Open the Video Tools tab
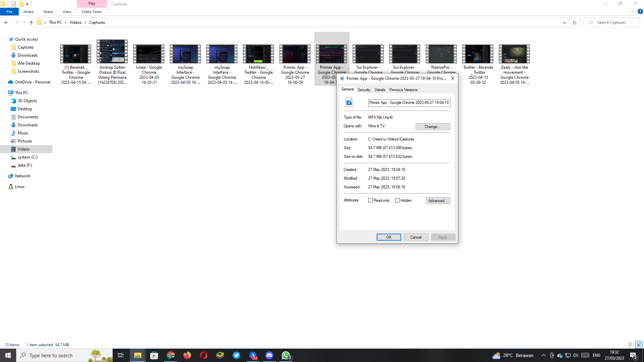This screenshot has width=644, height=362. pos(92,12)
